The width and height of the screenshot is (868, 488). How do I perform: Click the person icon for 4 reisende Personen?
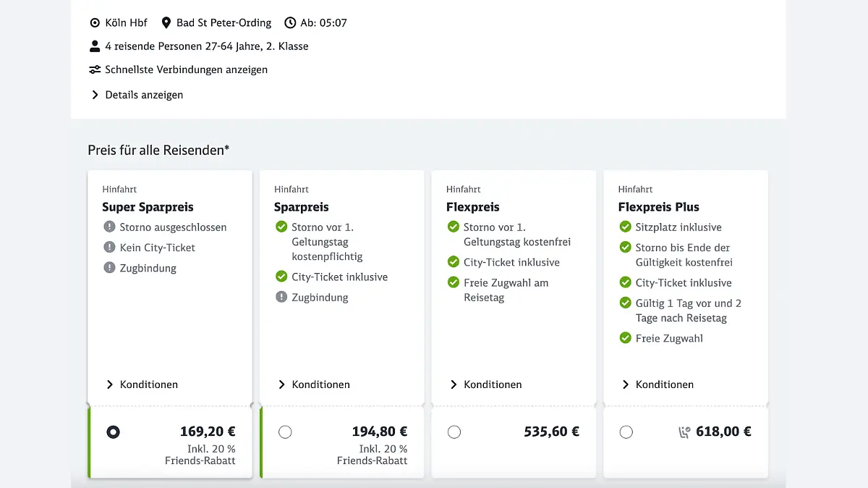pyautogui.click(x=94, y=46)
